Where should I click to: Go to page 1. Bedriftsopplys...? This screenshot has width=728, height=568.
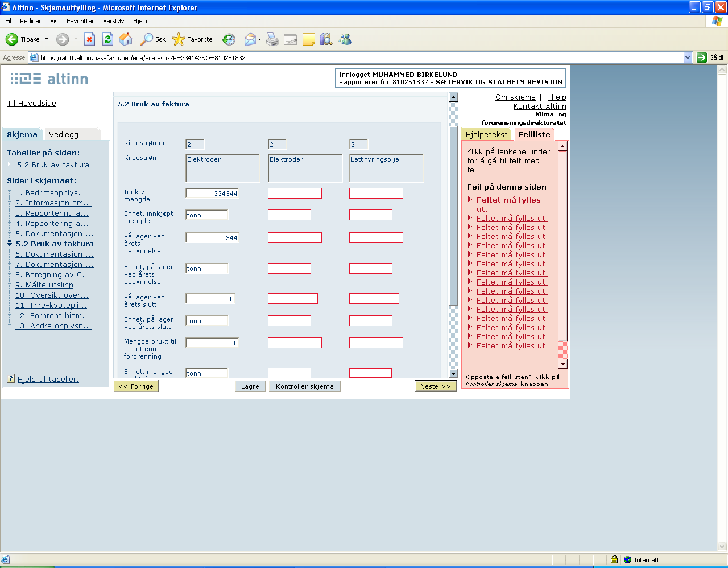[51, 192]
